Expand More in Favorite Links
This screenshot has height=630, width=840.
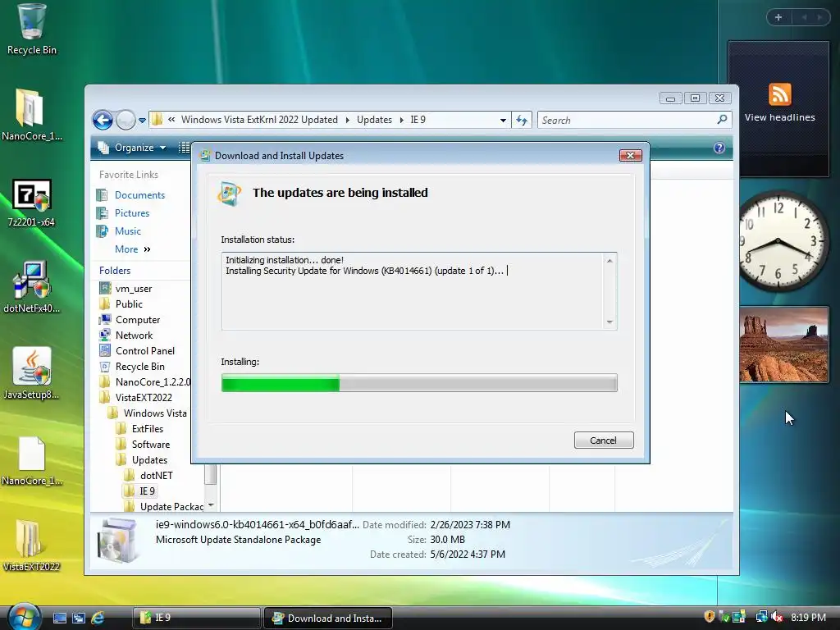click(x=132, y=249)
